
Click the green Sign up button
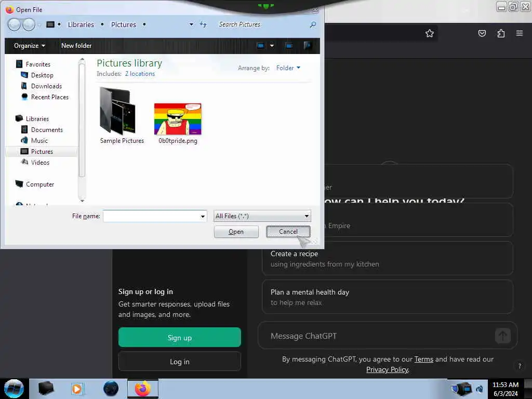click(x=179, y=337)
